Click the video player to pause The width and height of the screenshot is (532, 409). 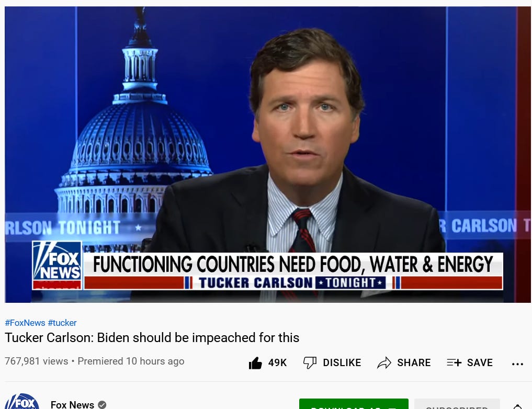tap(268, 154)
